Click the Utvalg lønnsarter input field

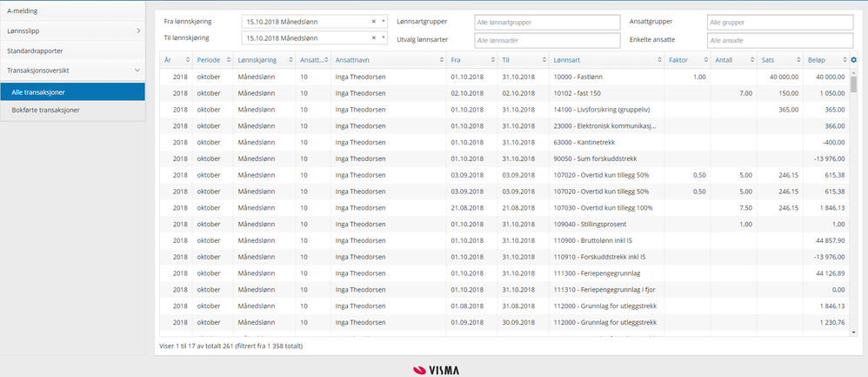tap(547, 40)
